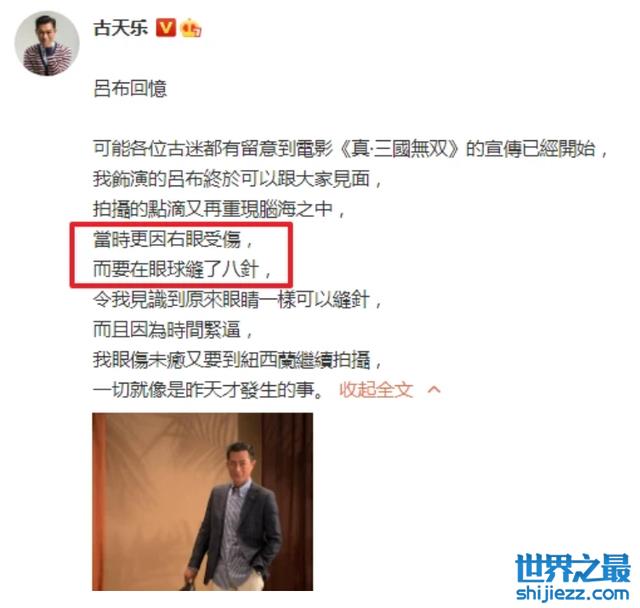The height and width of the screenshot is (608, 640).
Task: Click the 吕布回憶 post heading
Action: click(x=130, y=88)
